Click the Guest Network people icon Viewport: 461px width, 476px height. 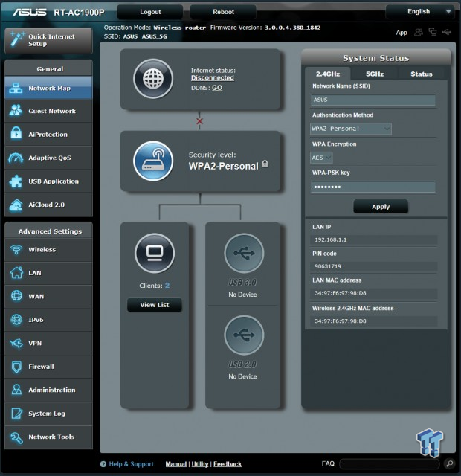(16, 111)
